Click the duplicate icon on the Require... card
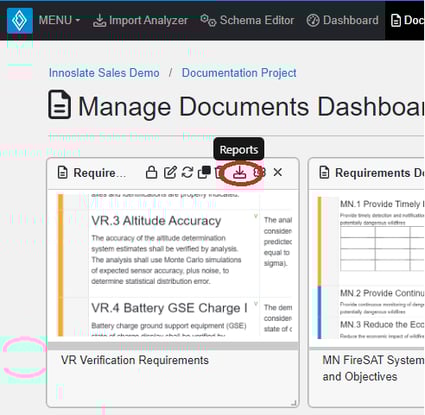Image resolution: width=425 pixels, height=415 pixels. (204, 172)
